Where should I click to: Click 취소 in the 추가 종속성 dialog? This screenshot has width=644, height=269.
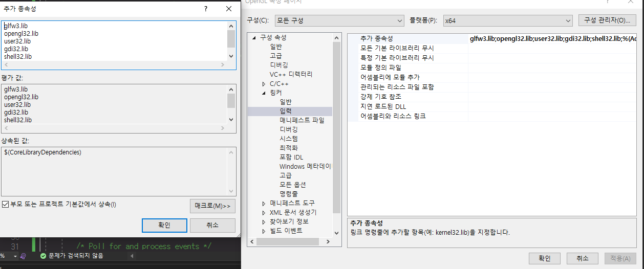pos(212,225)
